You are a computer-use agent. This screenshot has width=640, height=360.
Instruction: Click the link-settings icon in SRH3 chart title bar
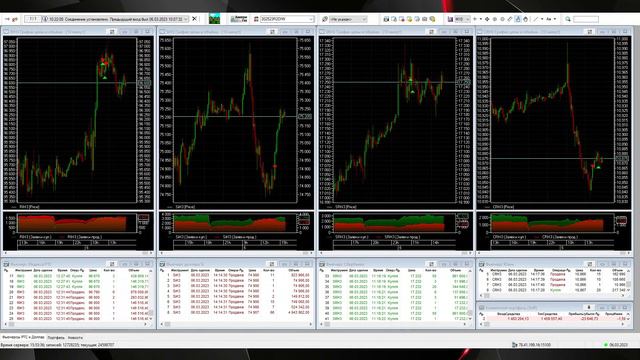[x=431, y=31]
